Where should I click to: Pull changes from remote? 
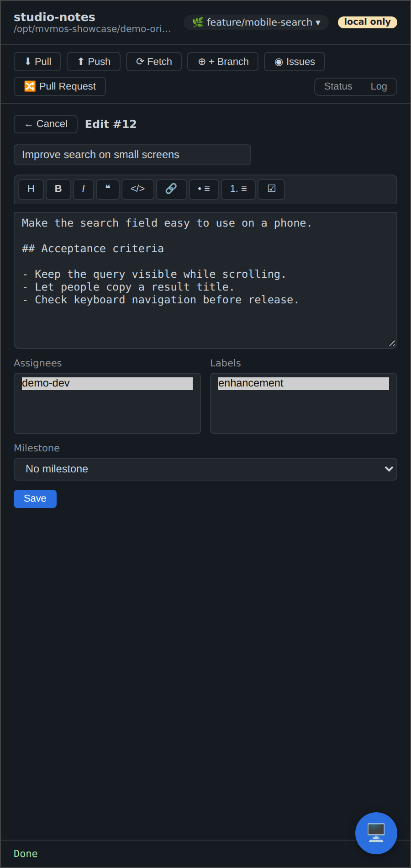tap(37, 62)
